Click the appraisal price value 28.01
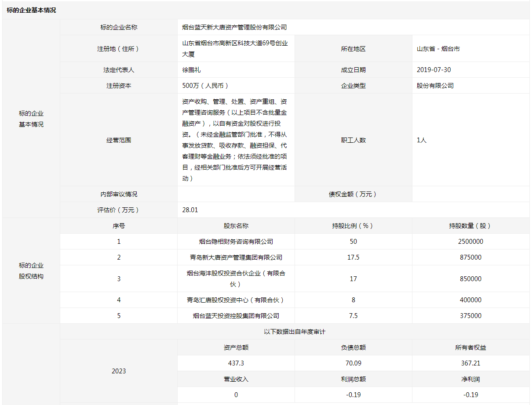This screenshot has width=532, height=405. [190, 210]
